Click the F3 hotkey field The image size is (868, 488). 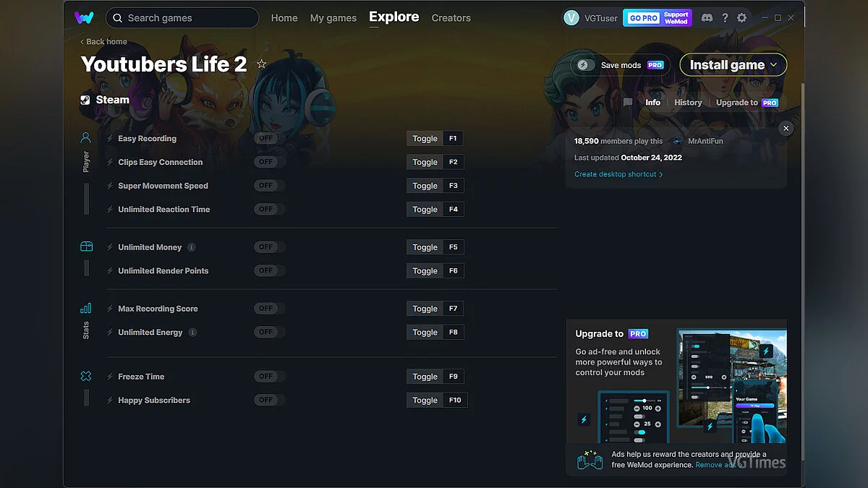point(453,186)
